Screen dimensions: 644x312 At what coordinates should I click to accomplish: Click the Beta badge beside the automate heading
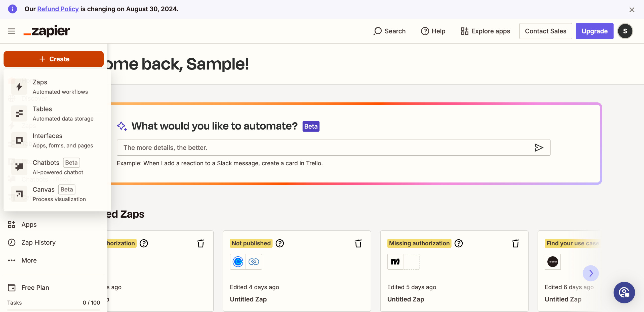click(x=311, y=126)
